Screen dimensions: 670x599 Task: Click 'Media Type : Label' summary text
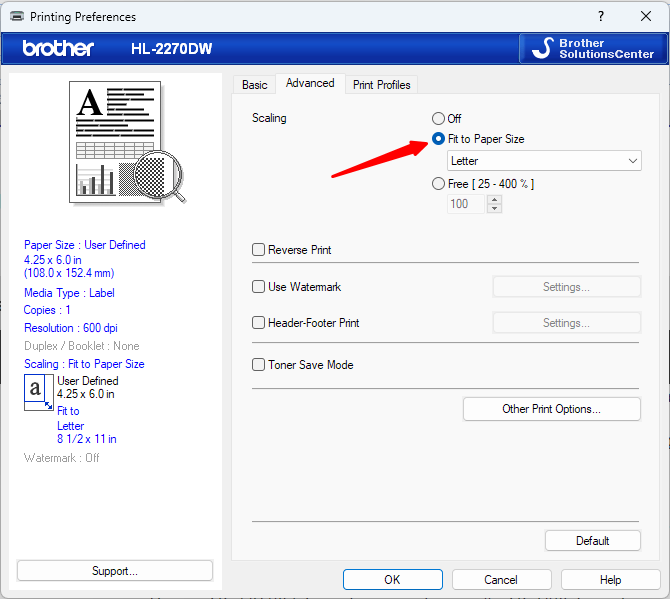point(69,293)
